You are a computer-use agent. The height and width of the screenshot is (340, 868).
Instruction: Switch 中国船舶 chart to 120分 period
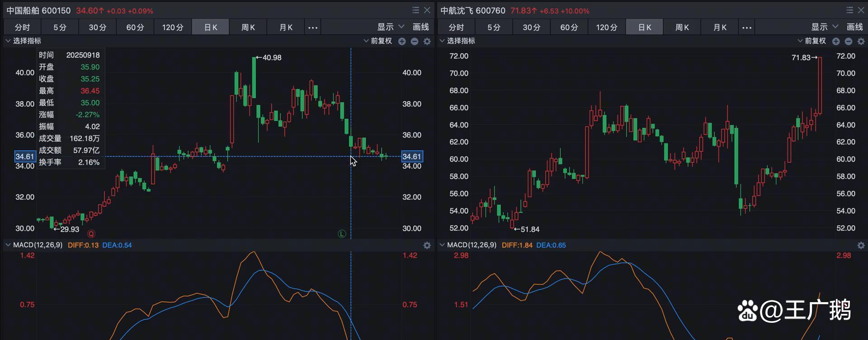click(173, 27)
